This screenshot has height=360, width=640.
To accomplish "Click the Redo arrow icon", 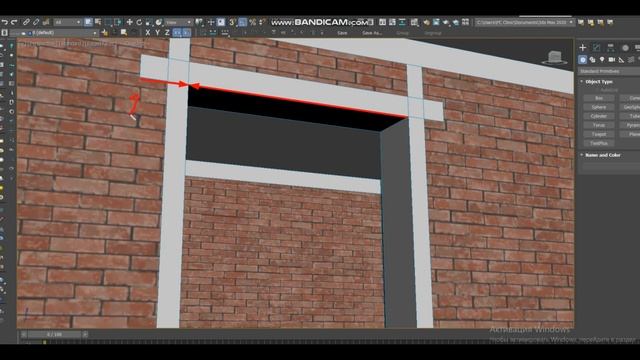I will click(x=14, y=22).
